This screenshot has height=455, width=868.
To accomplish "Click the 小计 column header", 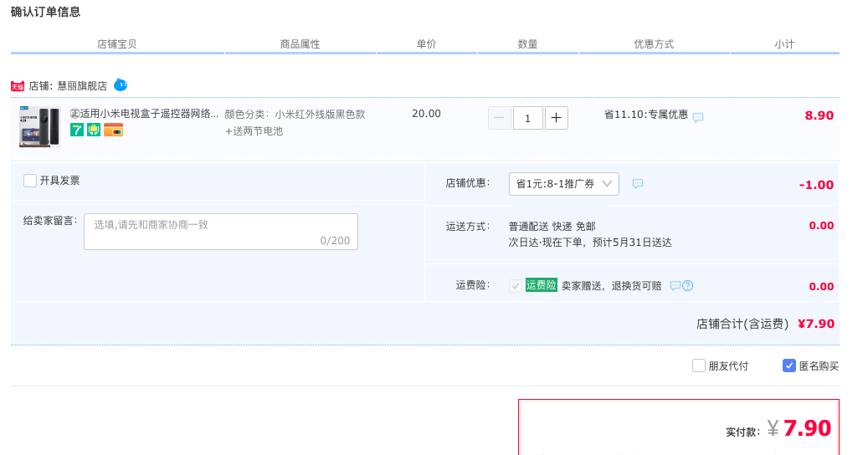I will pos(784,44).
